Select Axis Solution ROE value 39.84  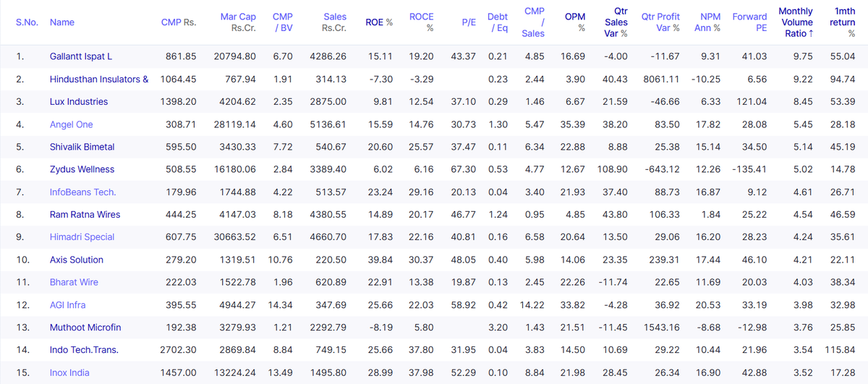[380, 260]
